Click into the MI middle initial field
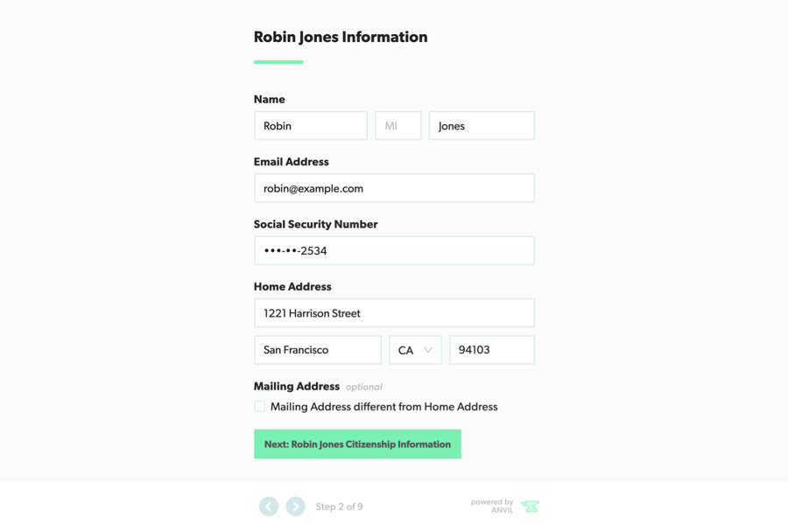This screenshot has height=532, width=788. coord(398,126)
